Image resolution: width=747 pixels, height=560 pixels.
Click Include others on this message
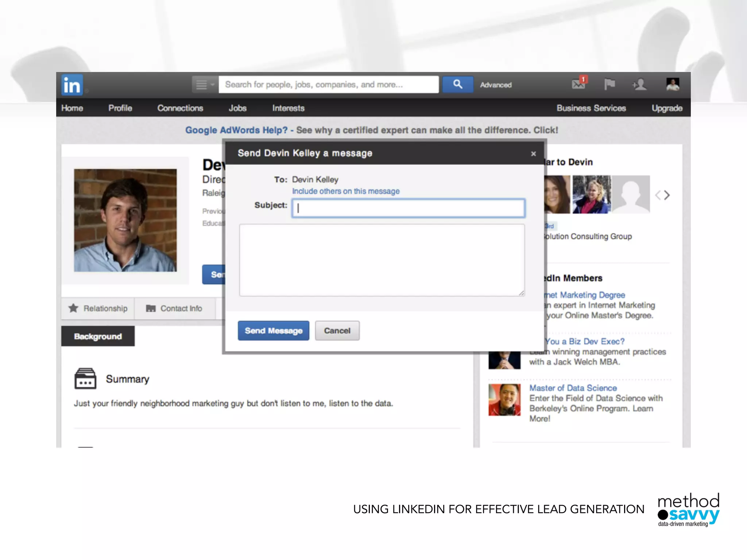346,191
